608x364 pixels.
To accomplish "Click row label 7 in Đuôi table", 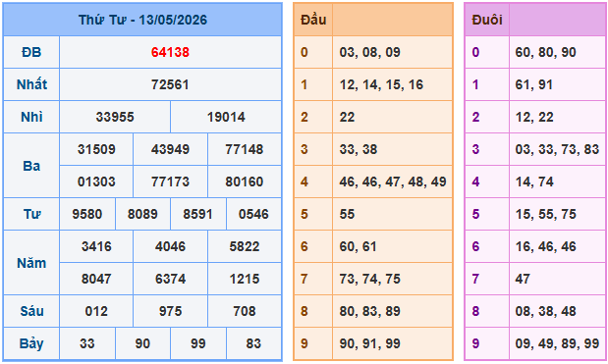I will click(x=475, y=279).
